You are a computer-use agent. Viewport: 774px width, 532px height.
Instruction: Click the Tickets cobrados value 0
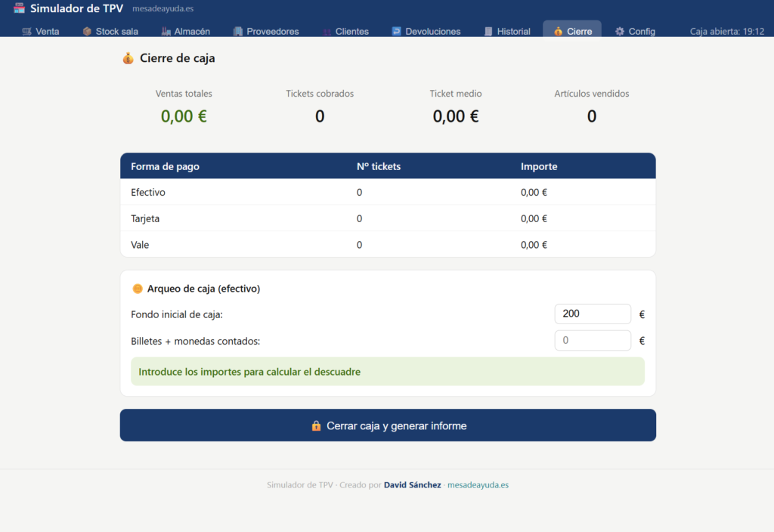(x=320, y=116)
